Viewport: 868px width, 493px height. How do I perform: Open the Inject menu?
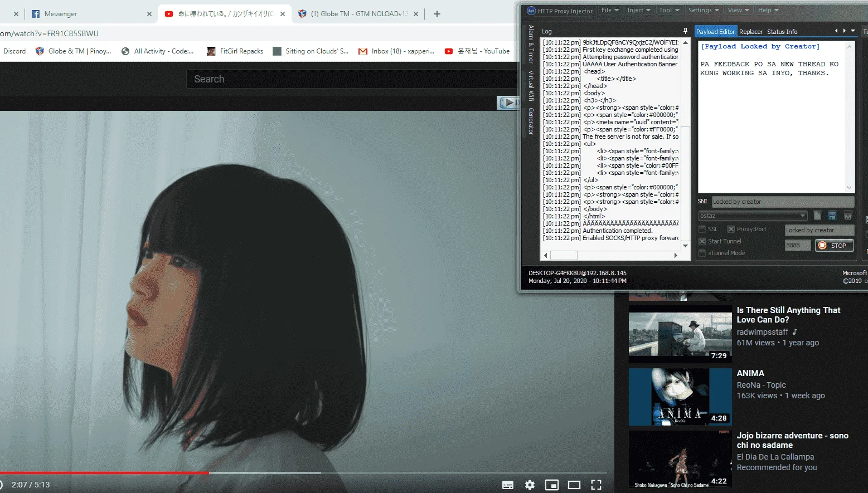[x=638, y=10]
